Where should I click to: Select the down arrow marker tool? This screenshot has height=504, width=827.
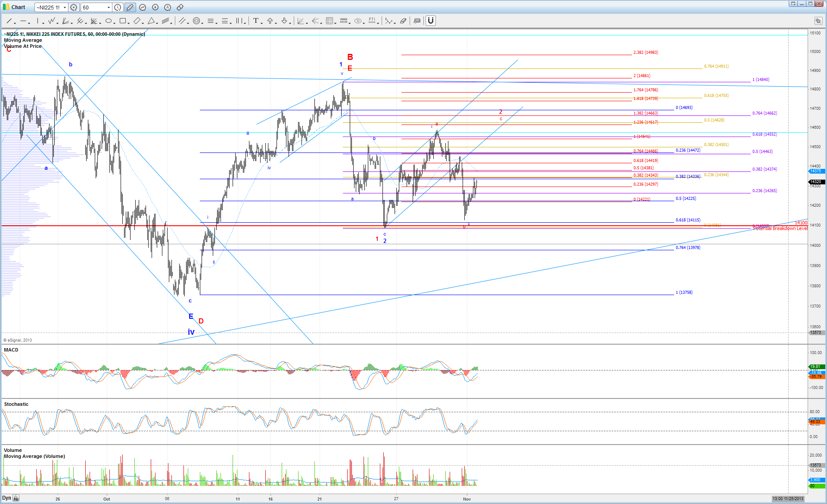[284, 21]
